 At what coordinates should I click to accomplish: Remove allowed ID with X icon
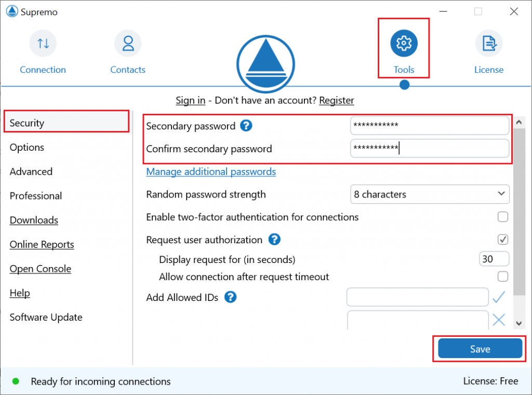click(499, 320)
